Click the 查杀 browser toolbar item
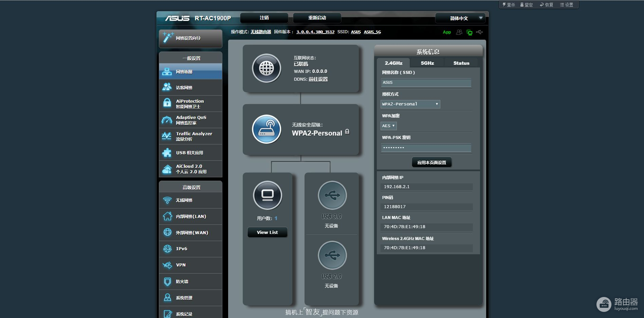Image resolution: width=644 pixels, height=318 pixels. 509,5
